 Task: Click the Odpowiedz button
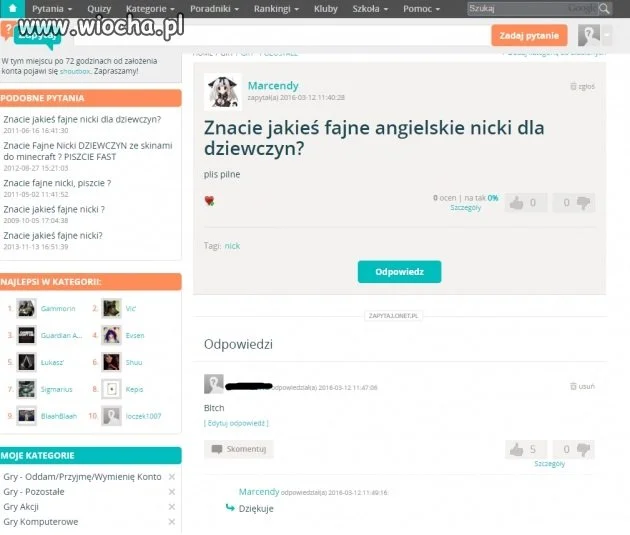coord(399,272)
